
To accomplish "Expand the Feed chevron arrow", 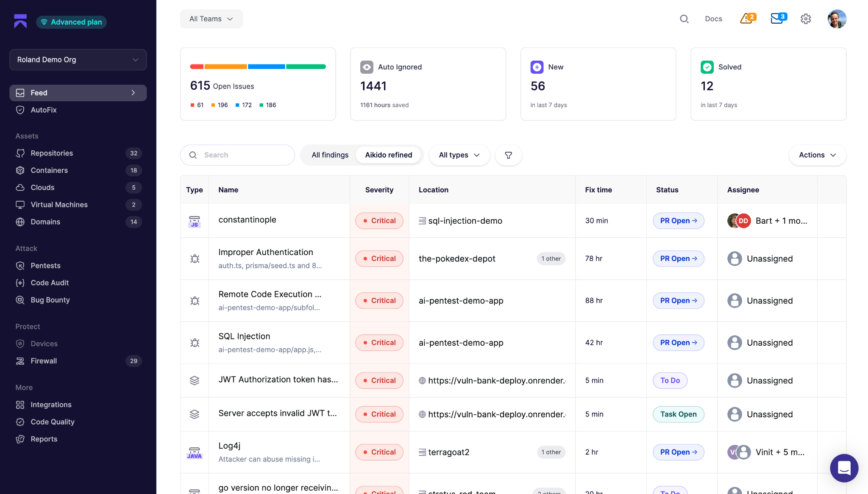I will 133,93.
